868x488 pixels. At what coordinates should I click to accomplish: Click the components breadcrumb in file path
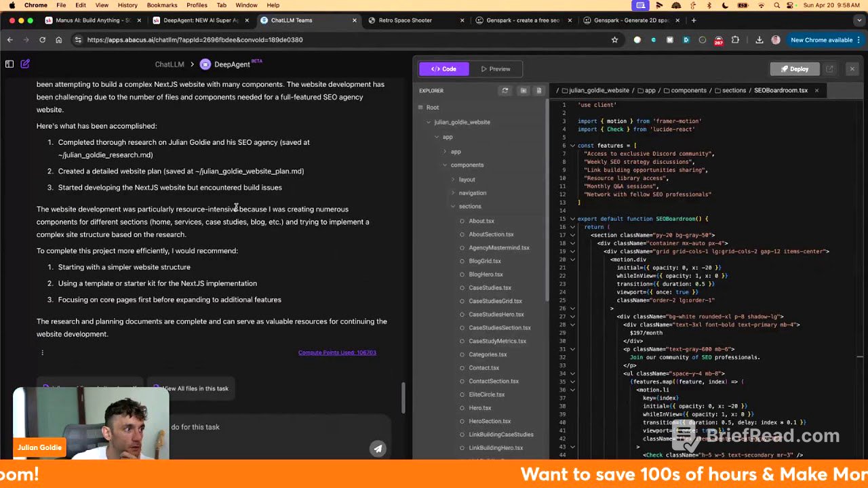point(688,90)
